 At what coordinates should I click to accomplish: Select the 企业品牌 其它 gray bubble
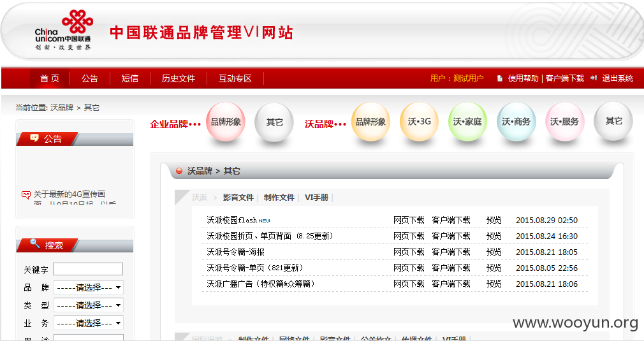pos(274,122)
